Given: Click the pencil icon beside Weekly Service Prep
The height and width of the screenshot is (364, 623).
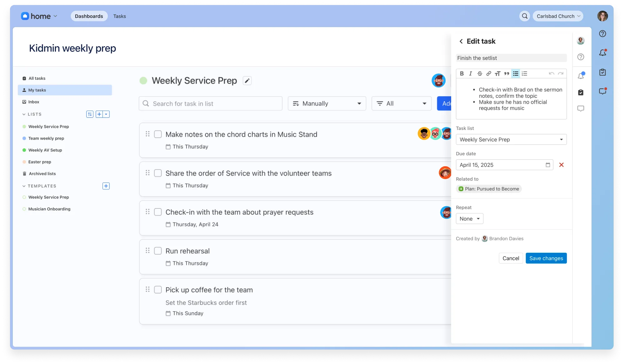Looking at the screenshot, I should [247, 81].
